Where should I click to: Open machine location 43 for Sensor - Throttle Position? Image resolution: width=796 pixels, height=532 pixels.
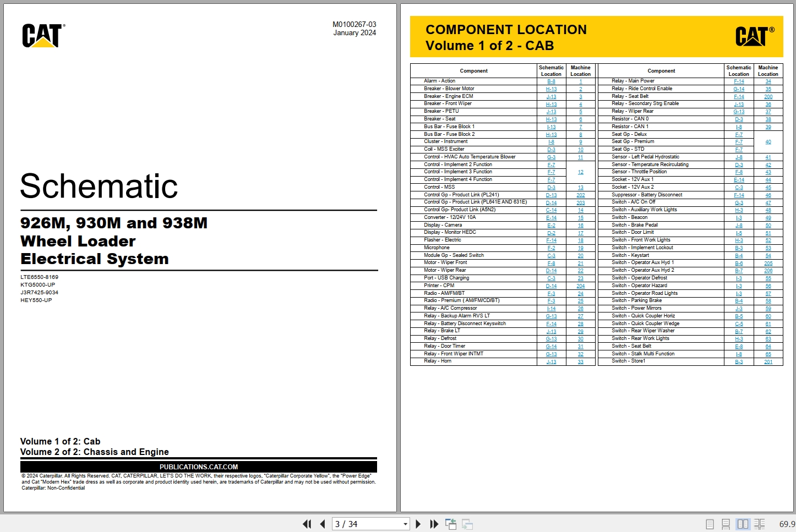[768, 172]
